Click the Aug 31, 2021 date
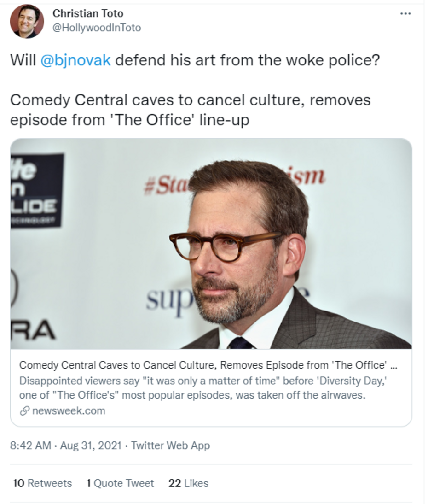This screenshot has height=504, width=428. pyautogui.click(x=91, y=445)
